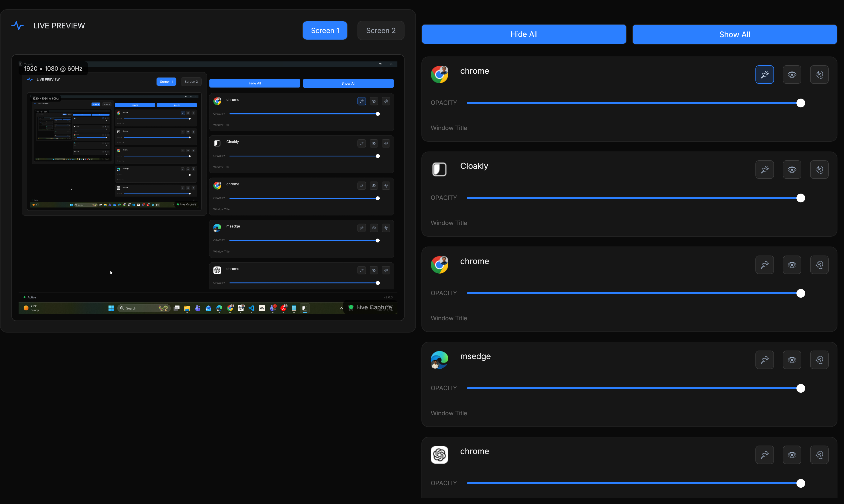This screenshot has height=504, width=844.
Task: Click the pin icon on ChatGPT chrome row
Action: click(x=764, y=455)
